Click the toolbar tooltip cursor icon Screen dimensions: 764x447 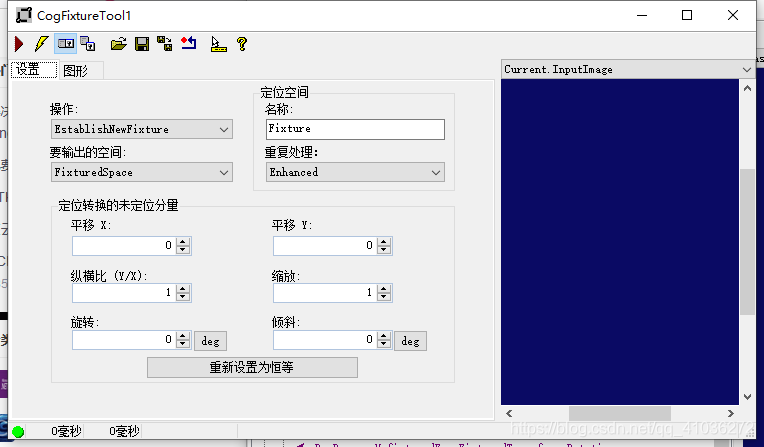click(218, 44)
